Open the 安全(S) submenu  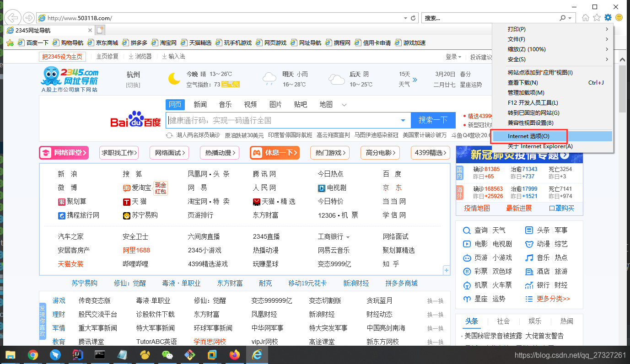click(x=552, y=59)
